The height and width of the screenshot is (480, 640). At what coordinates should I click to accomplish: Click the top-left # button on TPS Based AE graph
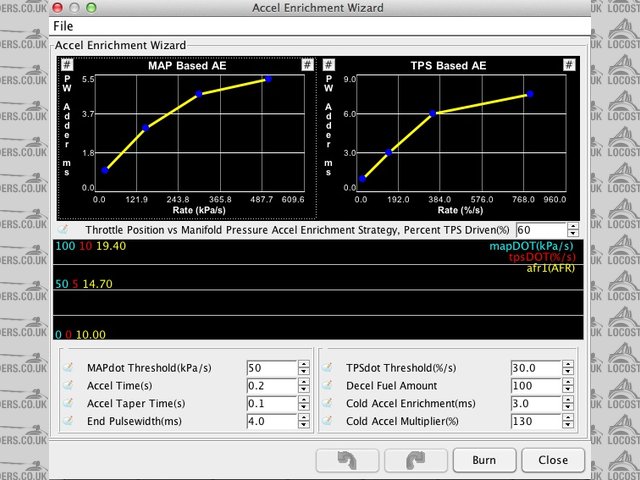point(329,64)
